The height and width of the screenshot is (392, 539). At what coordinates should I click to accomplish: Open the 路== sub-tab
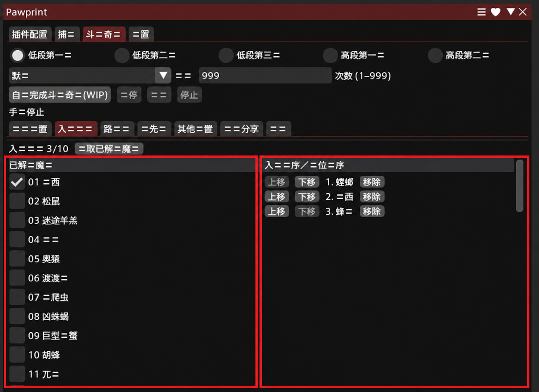(x=117, y=129)
